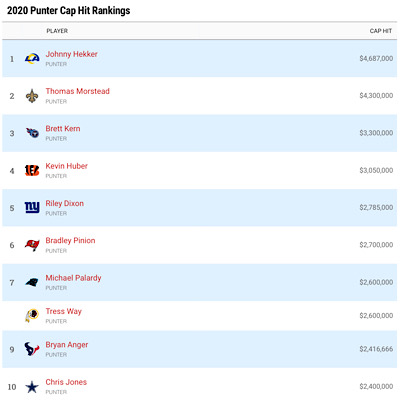This screenshot has height=405, width=400.
Task: Click the Cincinnati Bengals logo
Action: click(x=32, y=170)
